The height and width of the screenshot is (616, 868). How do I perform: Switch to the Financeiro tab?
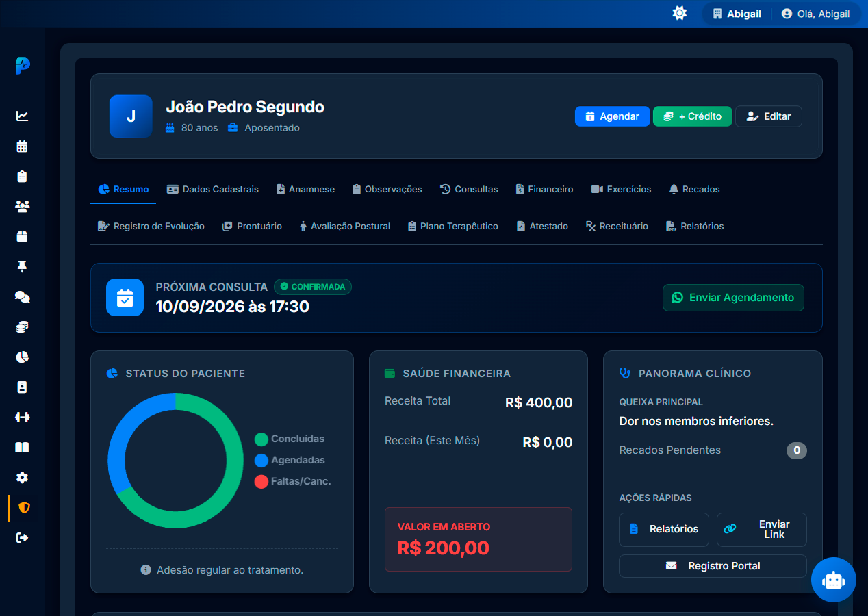[x=544, y=190]
